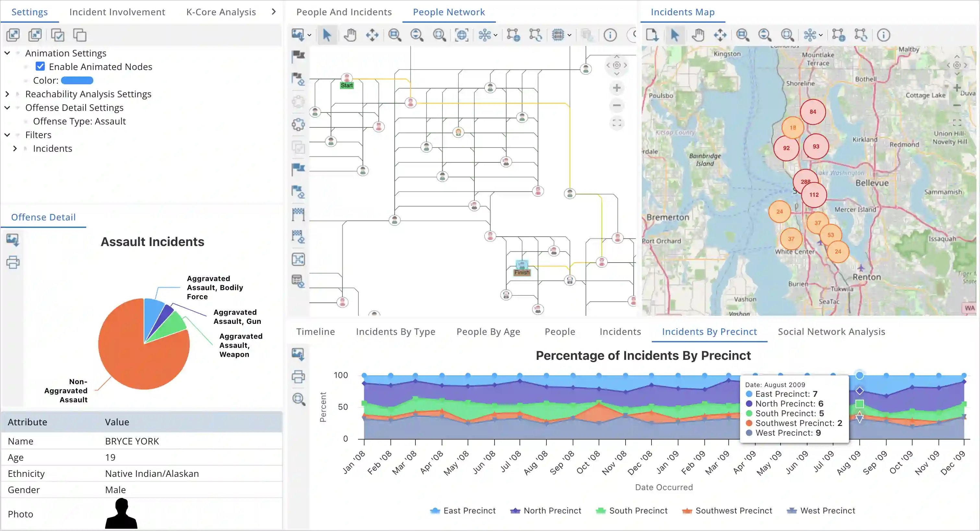Screen dimensions: 980x531
Task: Switch to the K-Core Analysis tab
Action: click(x=221, y=12)
